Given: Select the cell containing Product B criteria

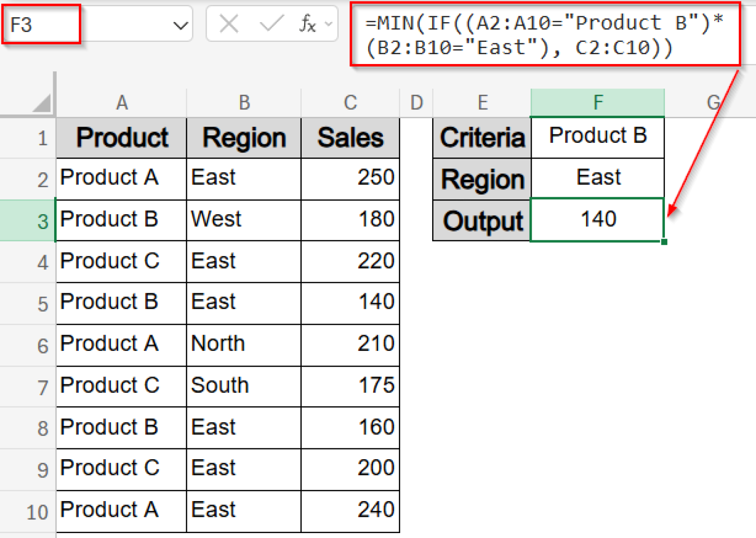Looking at the screenshot, I should [597, 136].
